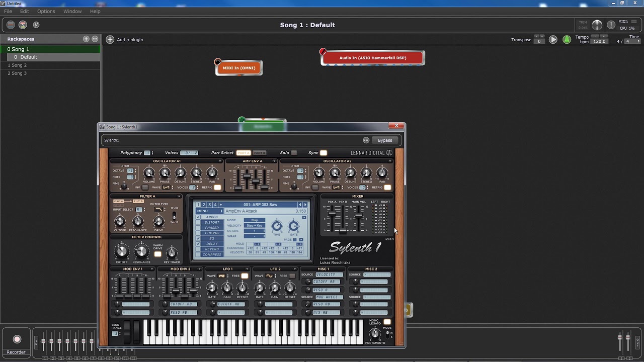Image resolution: width=644 pixels, height=362 pixels.
Task: Click the Bypass button
Action: tap(385, 140)
